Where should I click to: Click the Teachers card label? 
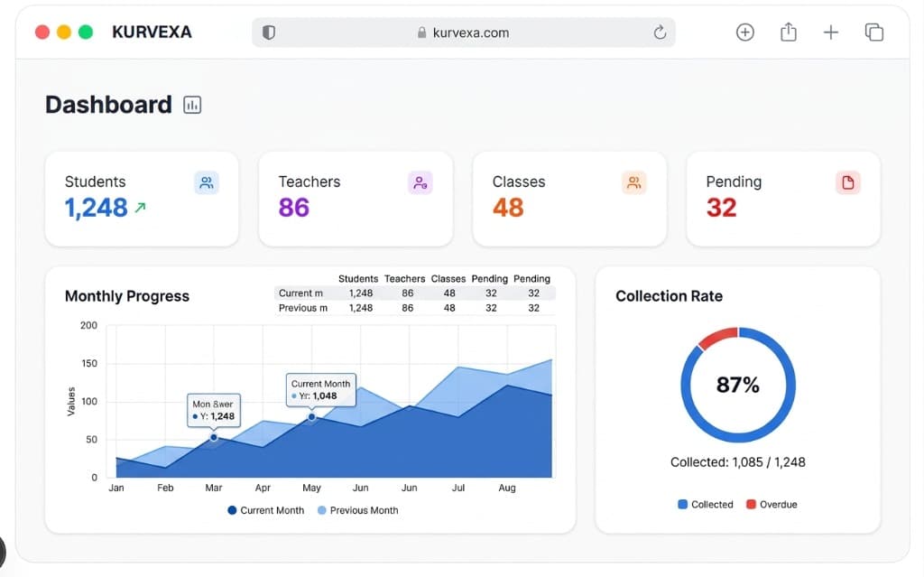point(310,181)
